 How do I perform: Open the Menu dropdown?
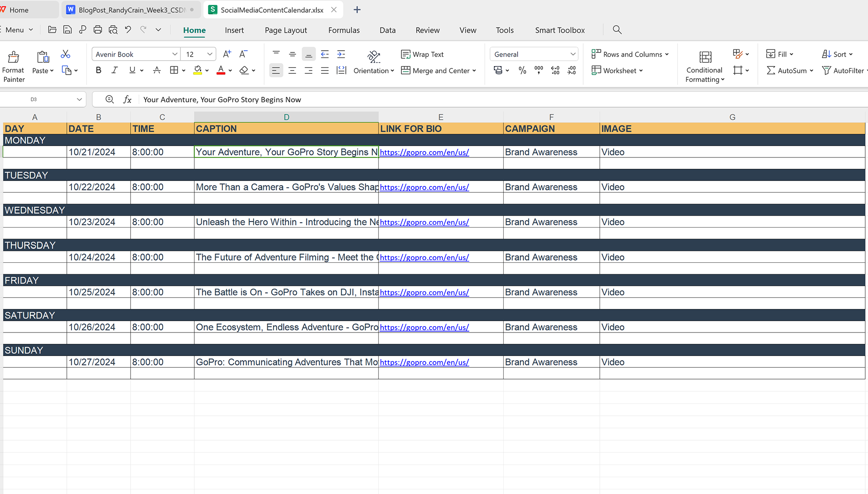[x=19, y=30]
